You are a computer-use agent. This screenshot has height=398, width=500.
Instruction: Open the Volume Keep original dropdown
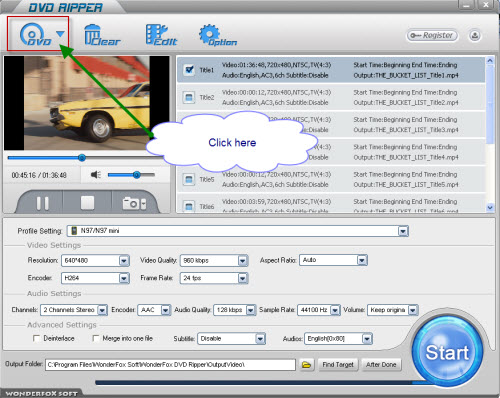pos(413,310)
